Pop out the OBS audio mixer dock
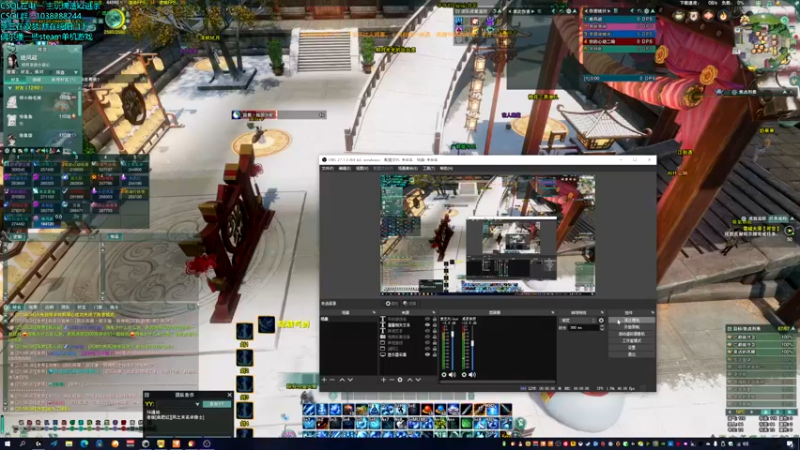The width and height of the screenshot is (800, 450). click(x=553, y=312)
